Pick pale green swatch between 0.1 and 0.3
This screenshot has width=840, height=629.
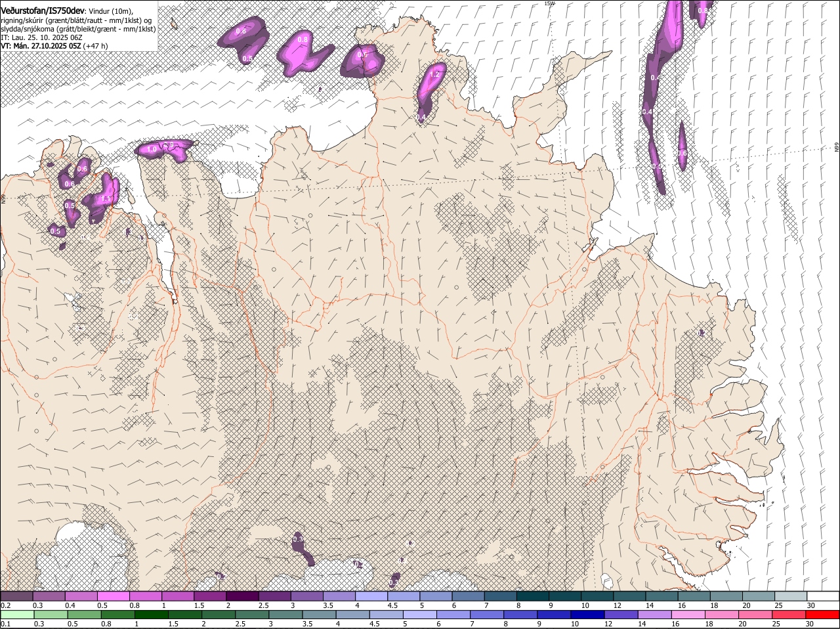coord(17,615)
